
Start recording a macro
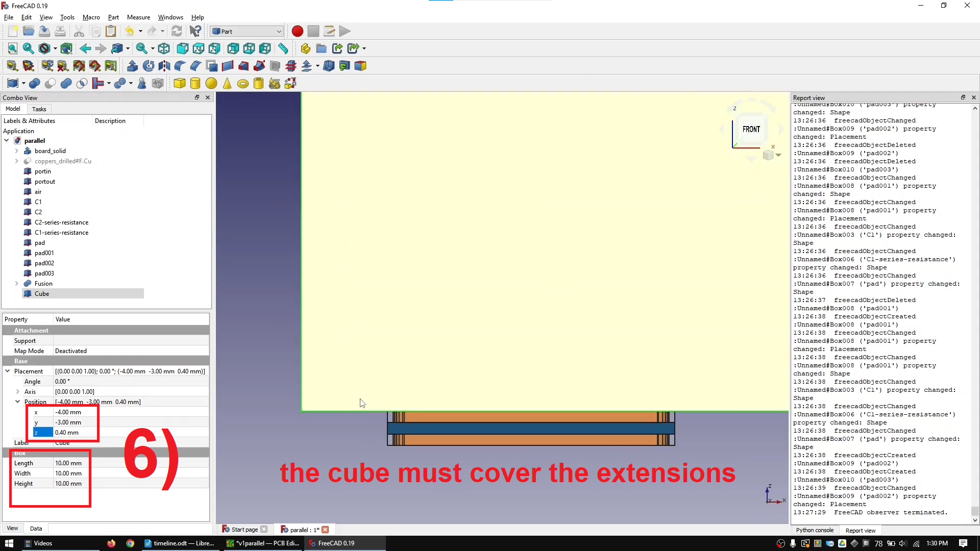[x=297, y=31]
